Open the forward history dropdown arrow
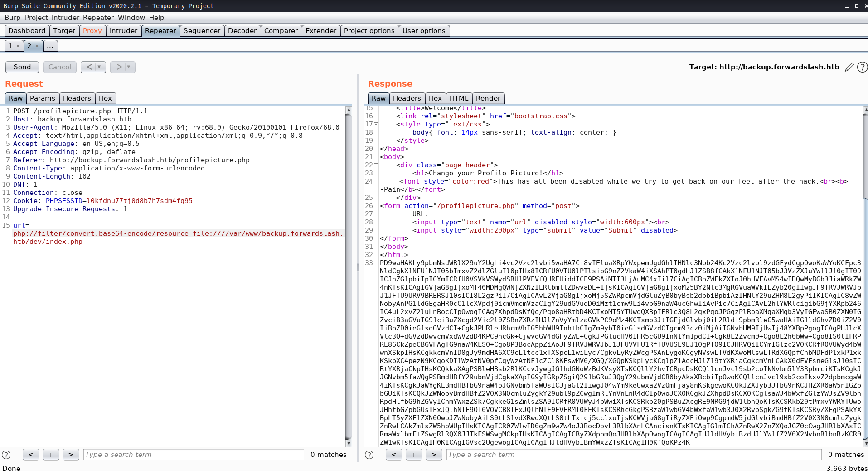Screen dimensions: 868x475 (x=129, y=67)
